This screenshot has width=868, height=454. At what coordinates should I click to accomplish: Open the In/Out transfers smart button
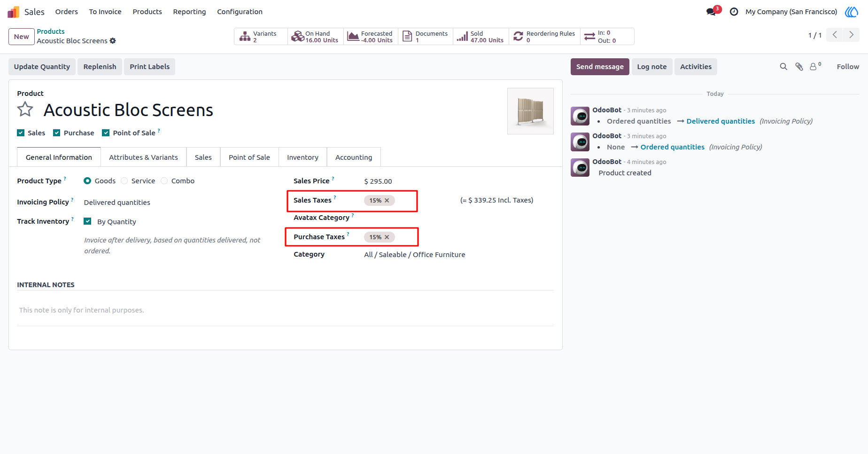tap(607, 37)
